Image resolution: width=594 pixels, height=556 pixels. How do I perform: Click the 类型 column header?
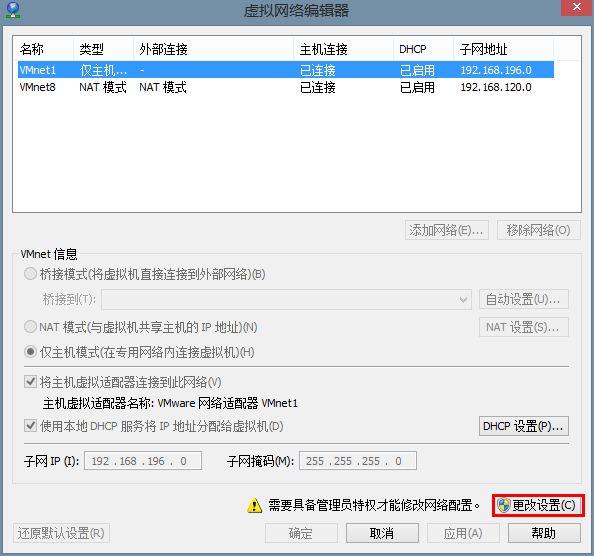tap(103, 49)
